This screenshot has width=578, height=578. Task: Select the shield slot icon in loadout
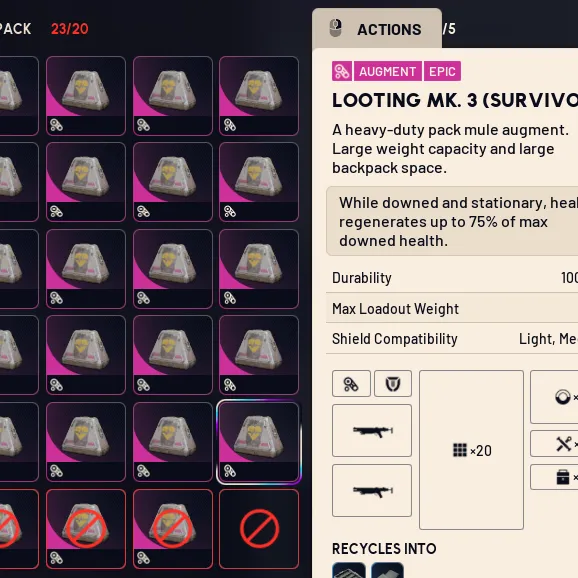(x=393, y=384)
